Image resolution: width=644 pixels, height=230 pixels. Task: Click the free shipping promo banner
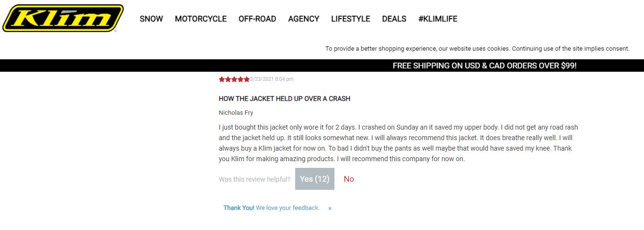[484, 66]
